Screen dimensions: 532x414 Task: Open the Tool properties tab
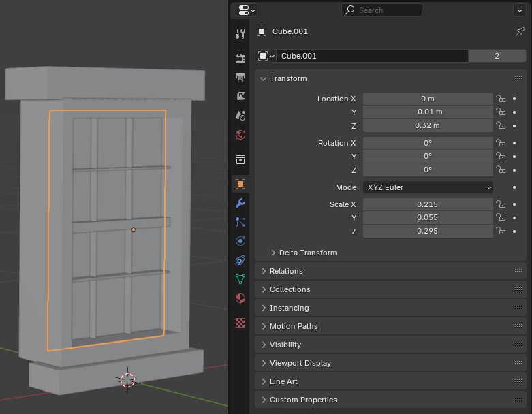click(240, 34)
